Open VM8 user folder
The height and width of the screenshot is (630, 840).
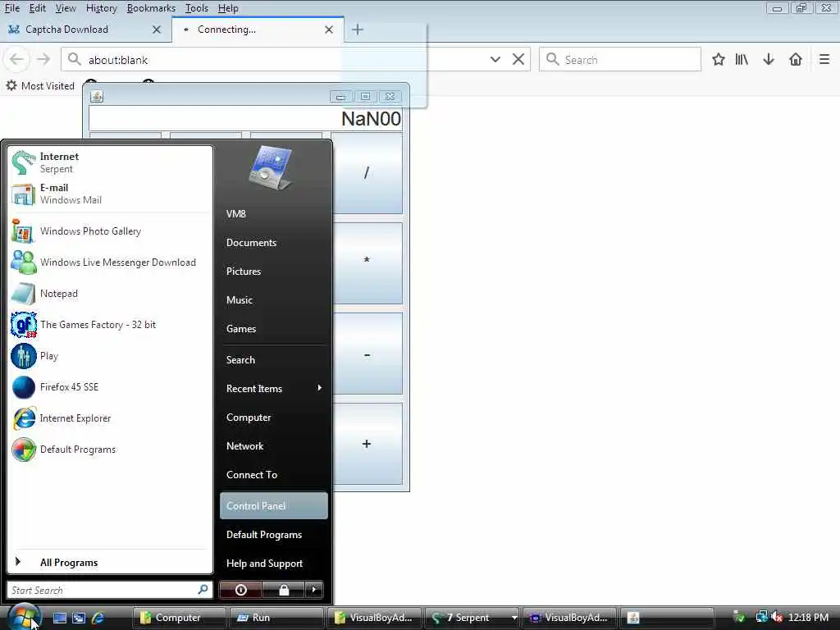click(274, 214)
